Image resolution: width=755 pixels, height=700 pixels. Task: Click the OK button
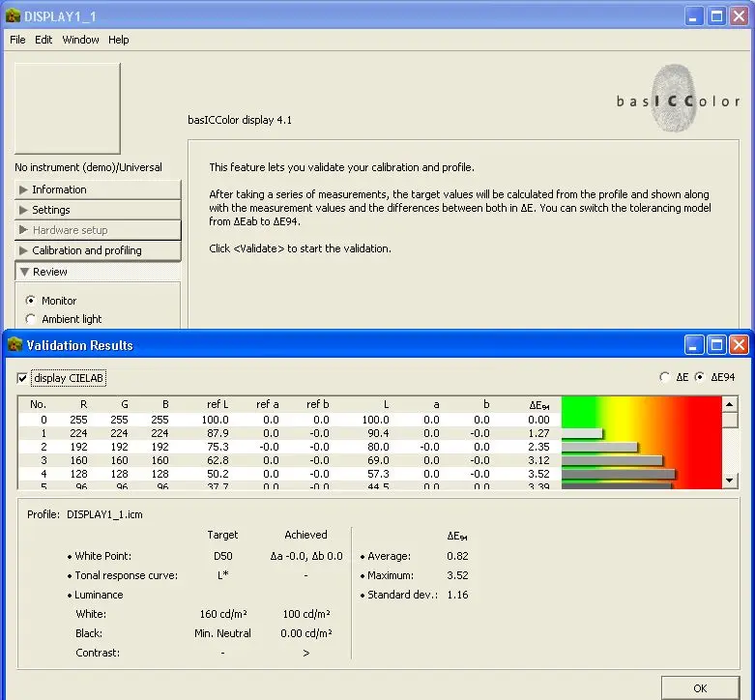click(x=700, y=688)
